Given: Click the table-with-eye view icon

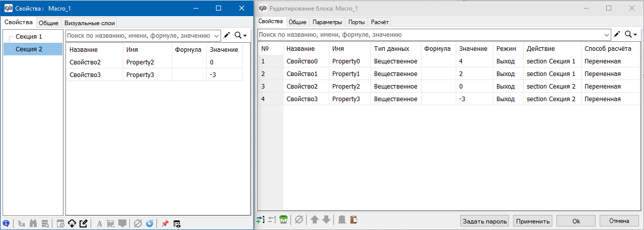Looking at the screenshot, I should pos(177,223).
